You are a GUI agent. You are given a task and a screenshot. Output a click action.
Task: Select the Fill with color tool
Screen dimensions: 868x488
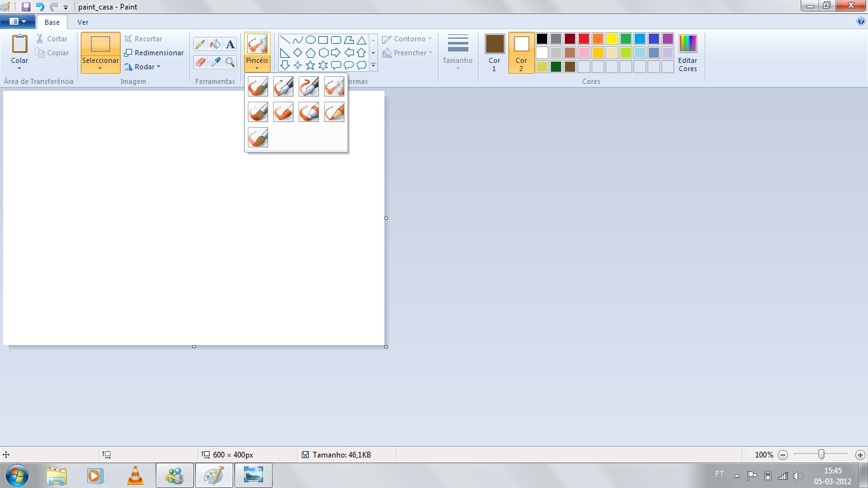point(215,44)
